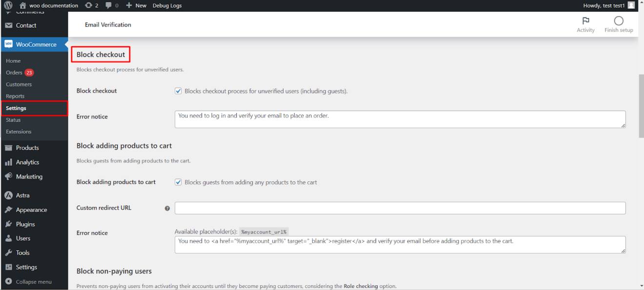Viewport: 644px width, 290px height.
Task: Select the WooCommerce sidebar icon
Action: tap(8, 44)
